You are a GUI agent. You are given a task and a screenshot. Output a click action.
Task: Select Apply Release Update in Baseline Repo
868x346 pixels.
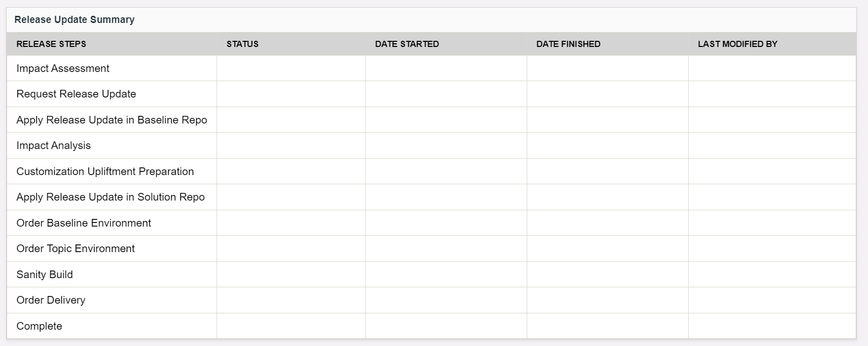[111, 120]
